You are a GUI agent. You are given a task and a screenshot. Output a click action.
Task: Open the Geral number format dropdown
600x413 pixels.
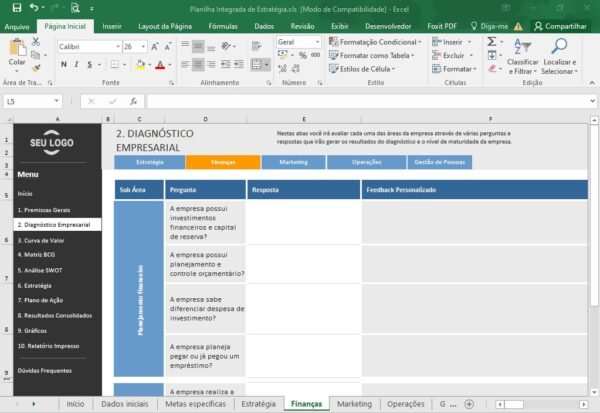pyautogui.click(x=318, y=42)
